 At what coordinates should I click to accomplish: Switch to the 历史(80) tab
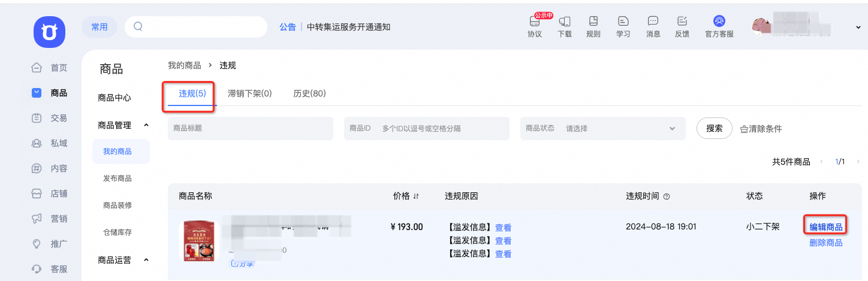309,93
